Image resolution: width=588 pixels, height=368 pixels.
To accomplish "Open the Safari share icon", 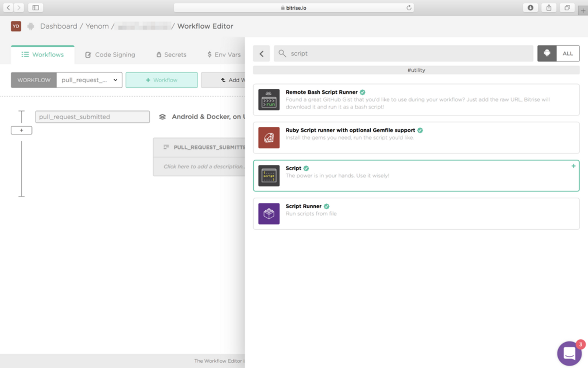I will click(x=549, y=8).
